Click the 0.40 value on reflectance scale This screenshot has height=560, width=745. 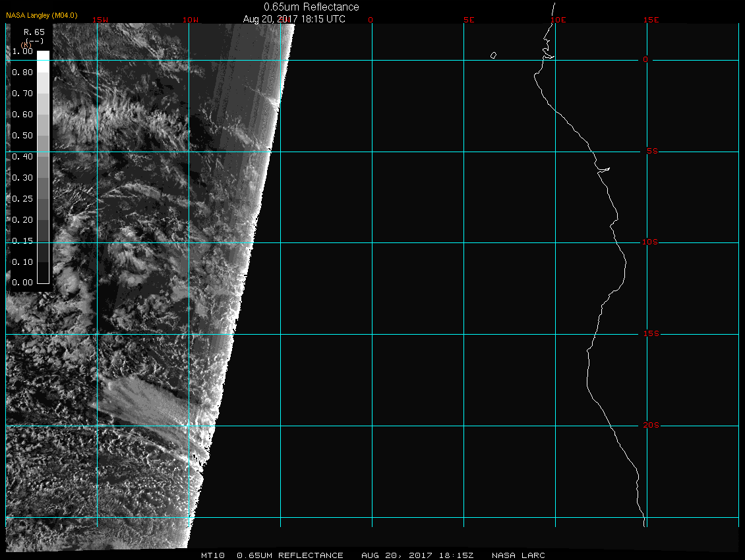[22, 156]
